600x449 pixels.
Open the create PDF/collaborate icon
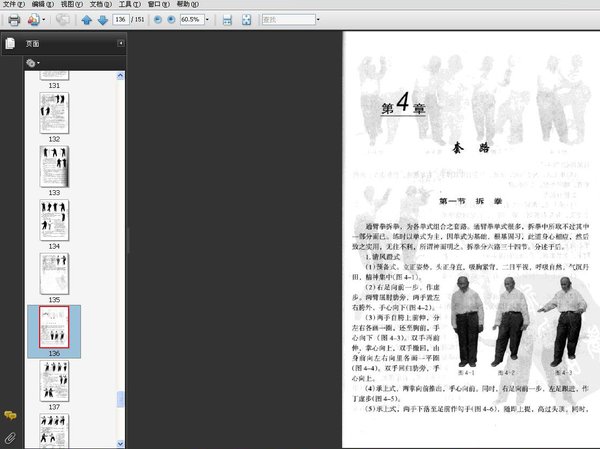(33, 20)
